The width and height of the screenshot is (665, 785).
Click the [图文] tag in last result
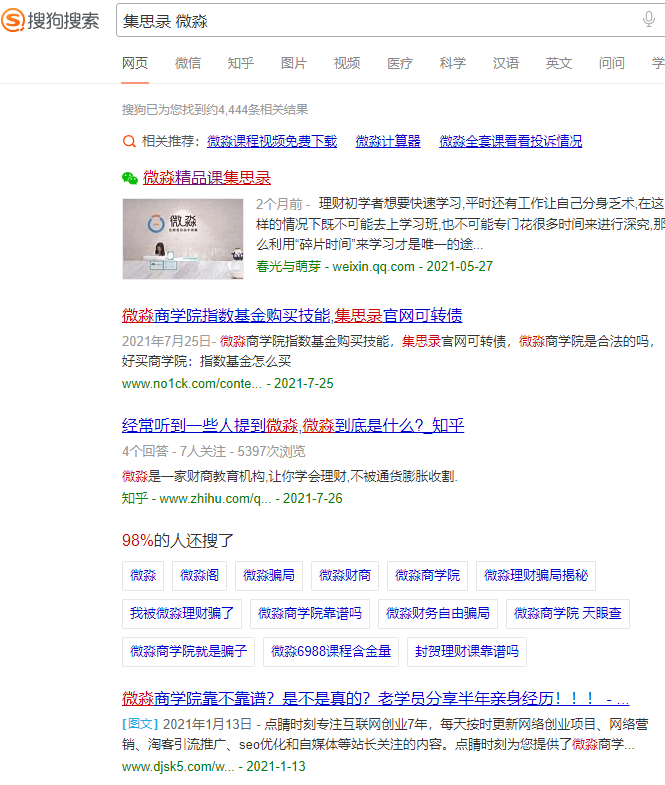click(140, 724)
